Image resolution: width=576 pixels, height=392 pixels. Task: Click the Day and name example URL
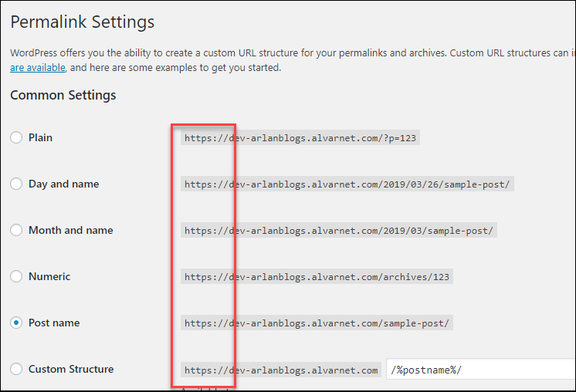pyautogui.click(x=347, y=184)
